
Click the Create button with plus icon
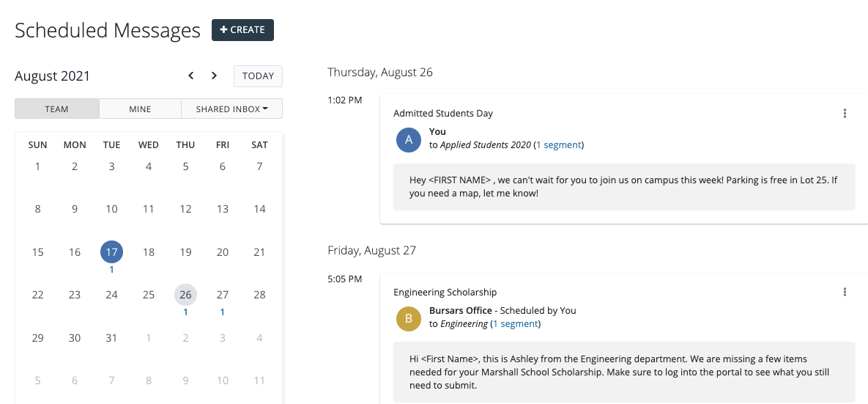click(x=242, y=30)
